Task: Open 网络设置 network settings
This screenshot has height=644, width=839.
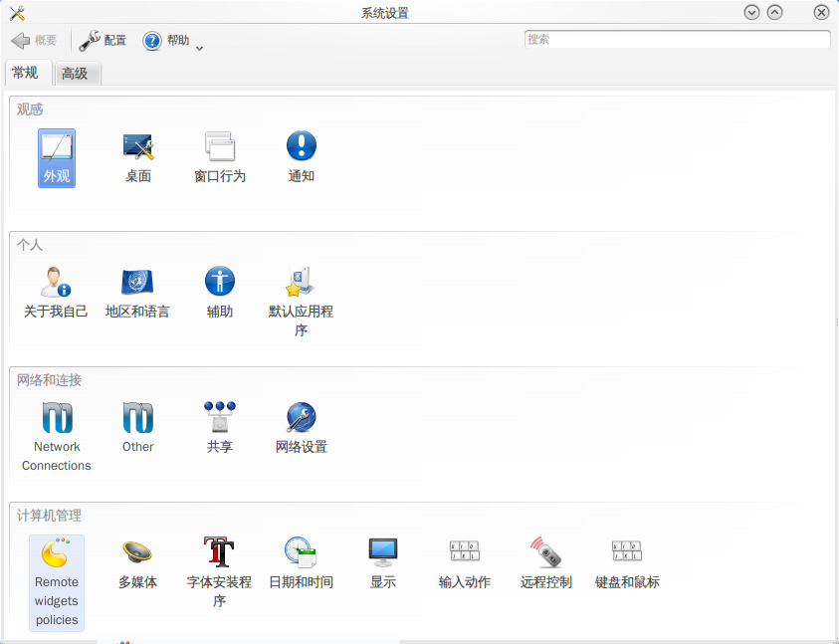Action: [302, 428]
